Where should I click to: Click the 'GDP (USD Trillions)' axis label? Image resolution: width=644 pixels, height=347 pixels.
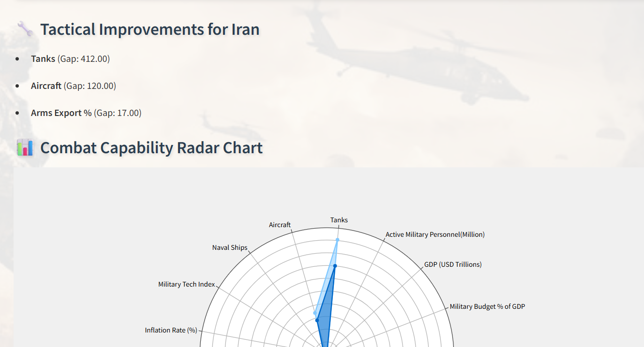[x=453, y=264]
